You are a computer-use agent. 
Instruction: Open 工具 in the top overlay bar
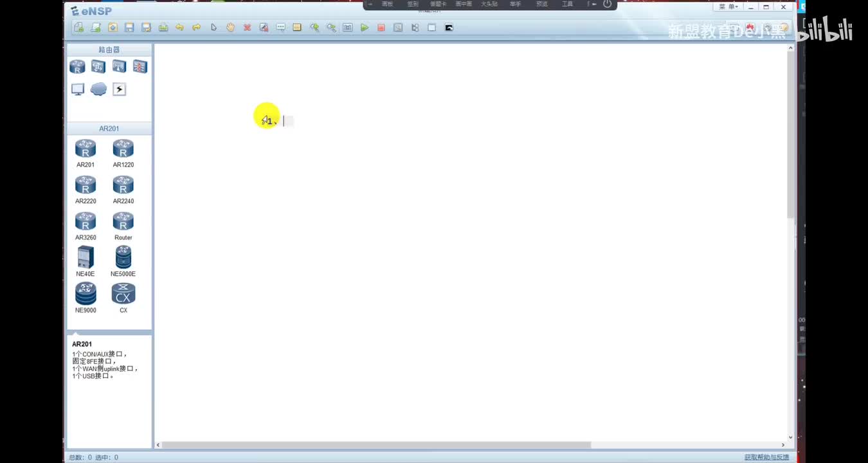(x=567, y=4)
